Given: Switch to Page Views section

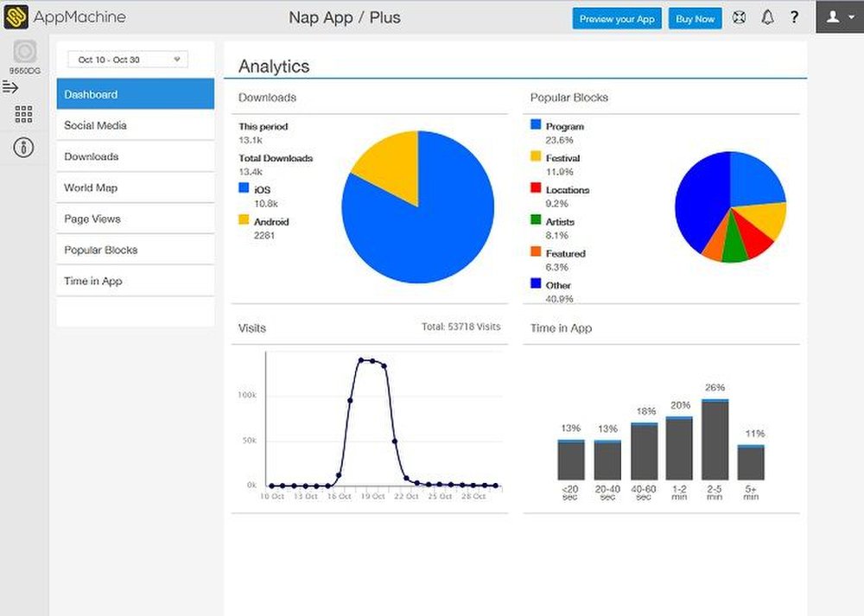Looking at the screenshot, I should 136,219.
